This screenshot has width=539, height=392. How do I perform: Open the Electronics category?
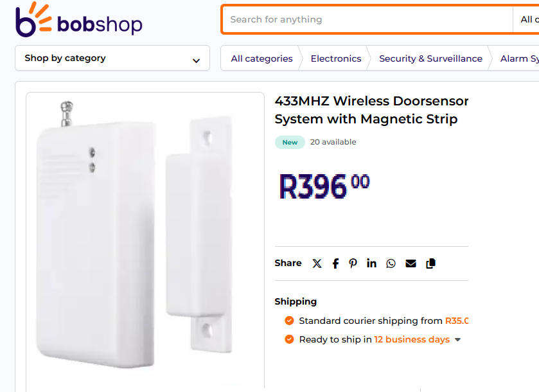point(335,58)
